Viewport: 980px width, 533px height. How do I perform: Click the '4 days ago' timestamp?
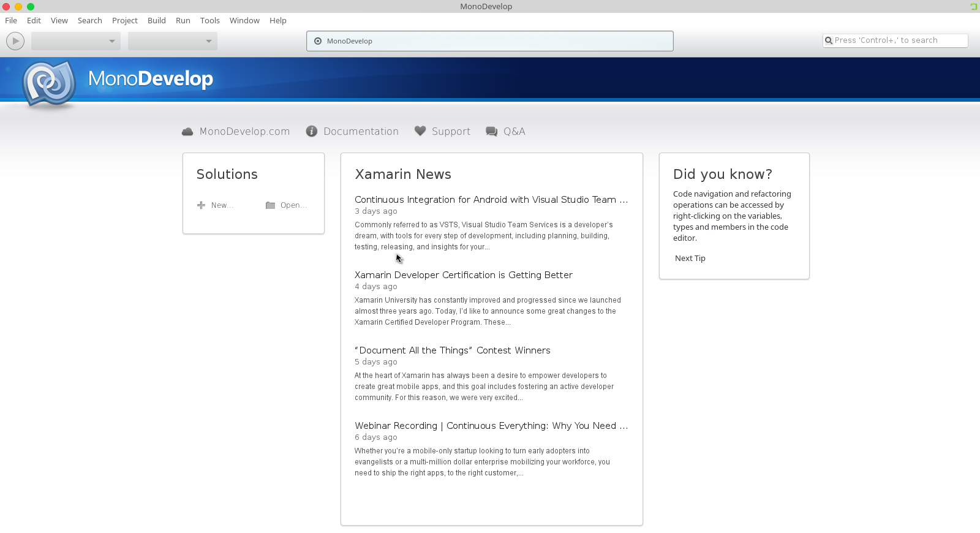[376, 287]
